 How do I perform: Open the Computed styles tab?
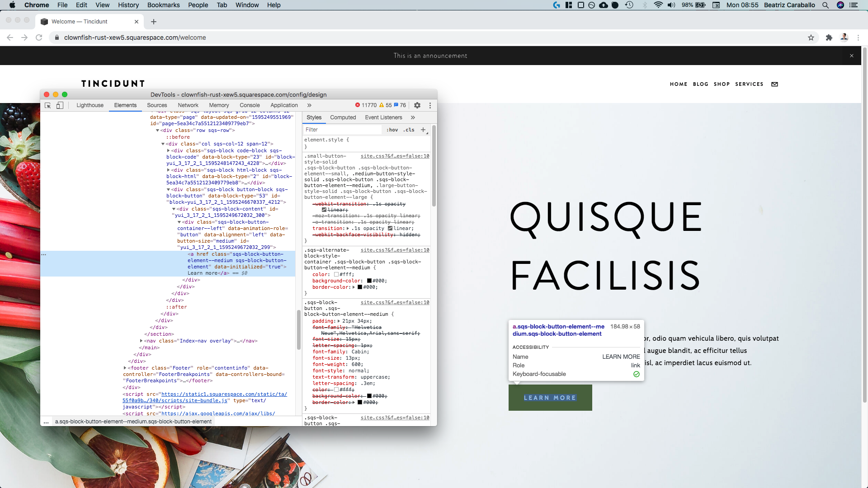point(343,117)
